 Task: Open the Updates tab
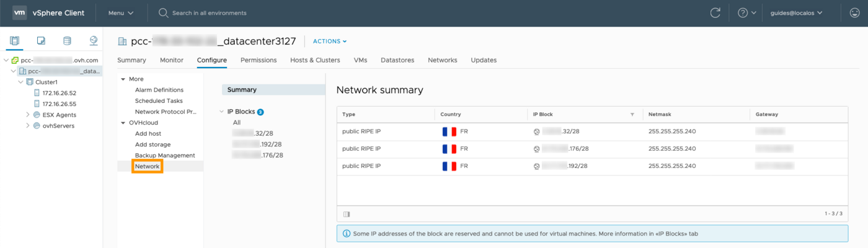click(484, 60)
